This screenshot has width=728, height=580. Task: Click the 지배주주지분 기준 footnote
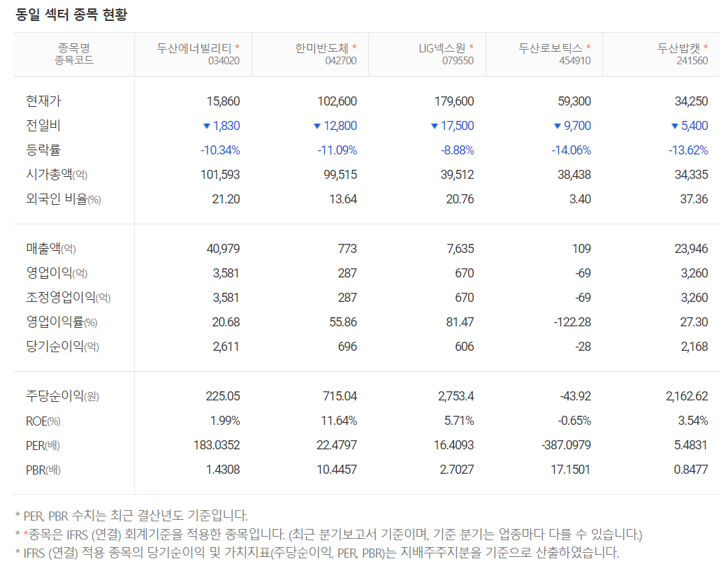[317, 553]
